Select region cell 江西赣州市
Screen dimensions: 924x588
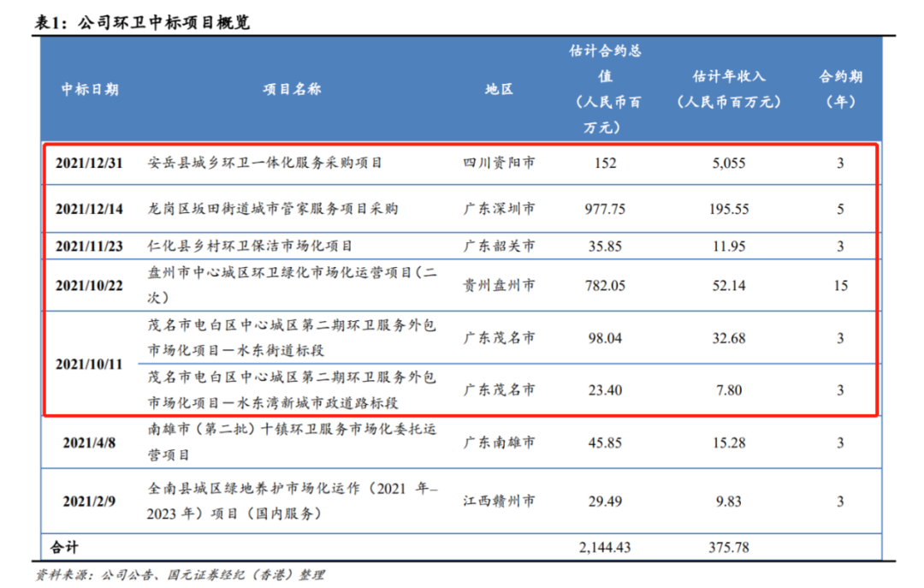pos(499,502)
